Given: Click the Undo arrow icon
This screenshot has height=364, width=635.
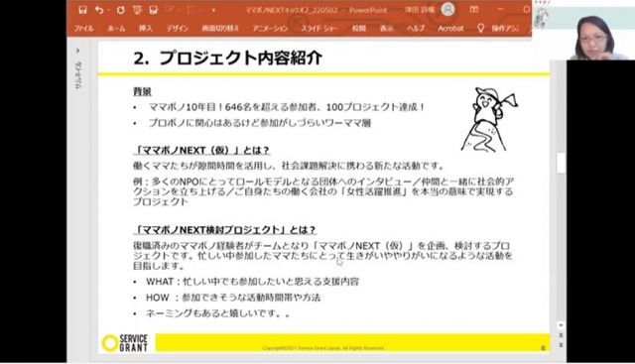Looking at the screenshot, I should [99, 10].
